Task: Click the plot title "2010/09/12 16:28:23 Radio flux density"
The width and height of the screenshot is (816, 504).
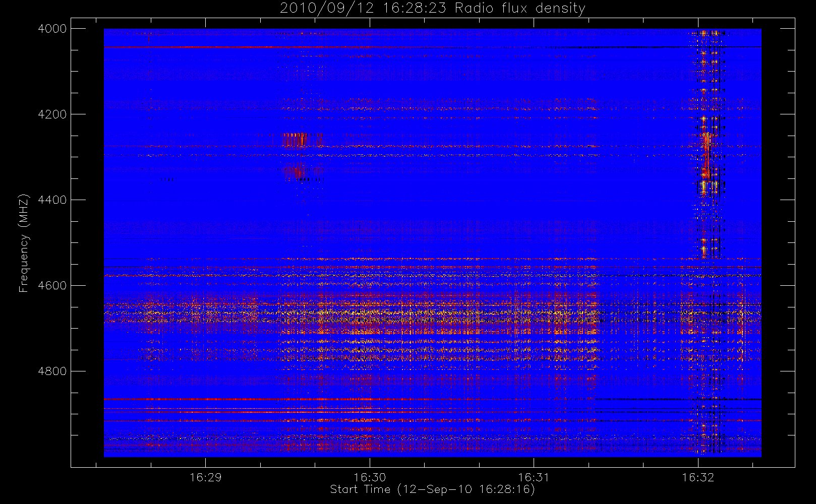Action: 432,9
